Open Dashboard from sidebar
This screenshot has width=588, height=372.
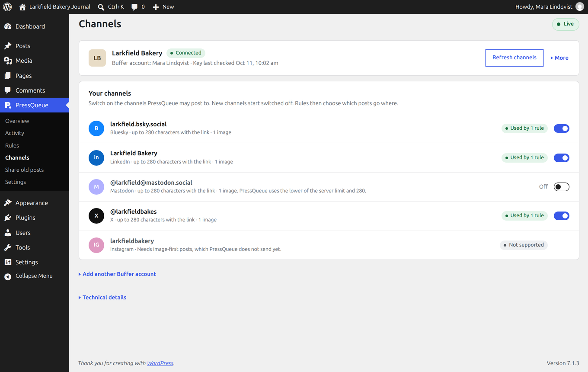(35, 26)
